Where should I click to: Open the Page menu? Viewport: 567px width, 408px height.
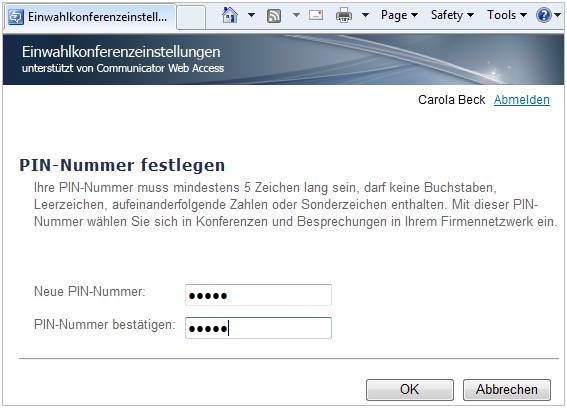(399, 15)
